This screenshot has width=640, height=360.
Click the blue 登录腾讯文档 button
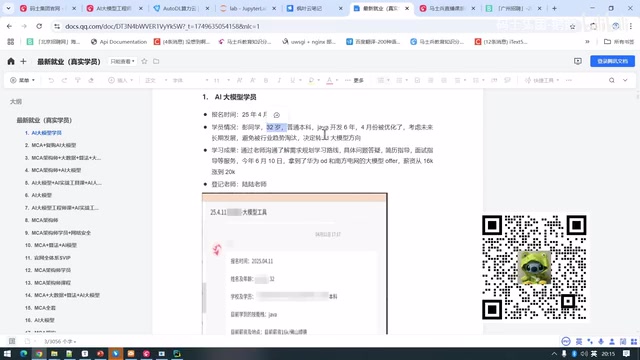click(x=612, y=61)
